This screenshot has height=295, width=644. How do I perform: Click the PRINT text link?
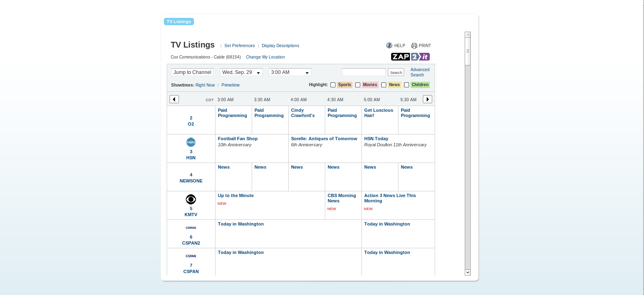(425, 46)
